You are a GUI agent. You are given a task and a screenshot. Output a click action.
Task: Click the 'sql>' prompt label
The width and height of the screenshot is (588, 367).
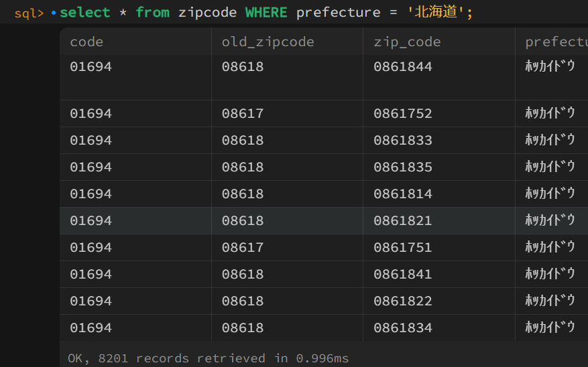tap(29, 13)
